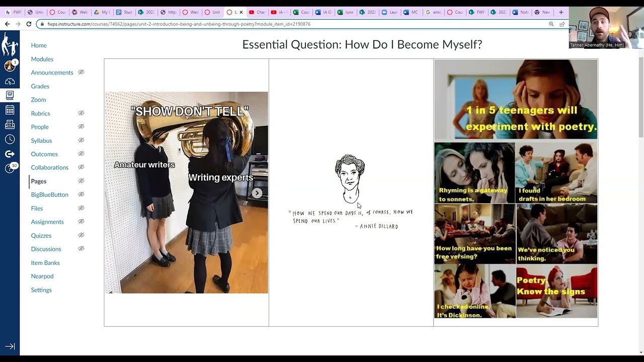Open Nearpod course link
644x362 pixels.
(x=42, y=276)
